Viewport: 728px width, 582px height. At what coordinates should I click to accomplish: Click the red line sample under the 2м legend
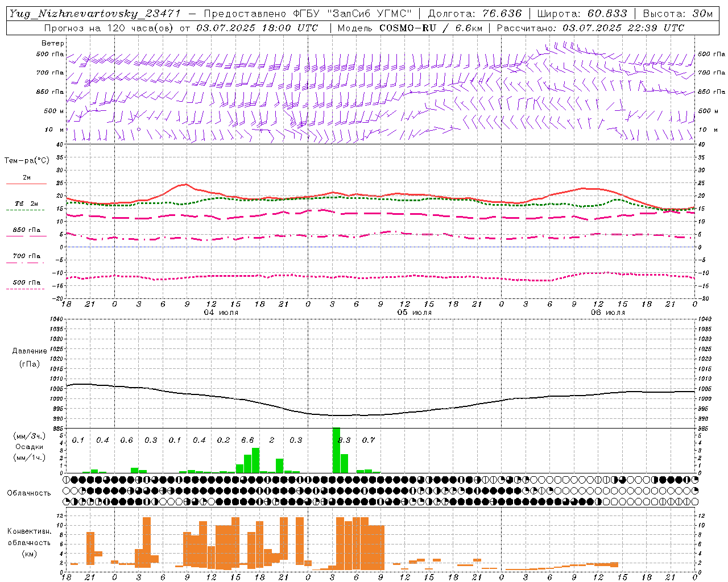26,184
